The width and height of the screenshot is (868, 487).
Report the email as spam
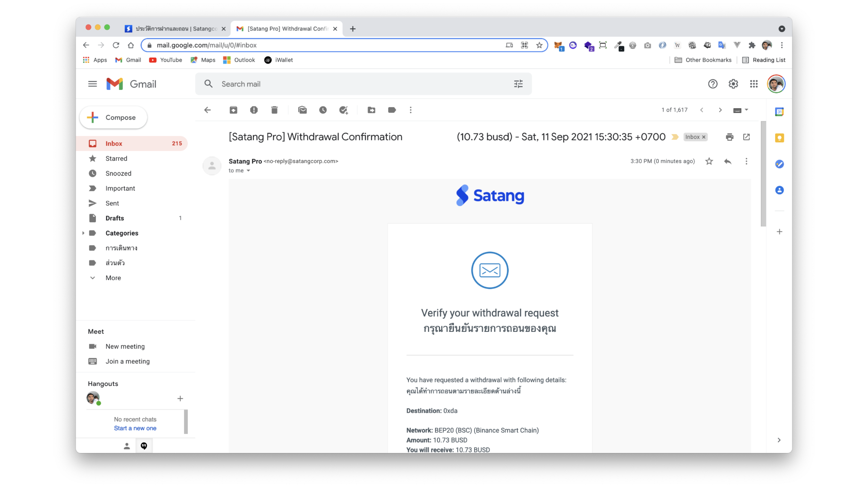click(x=254, y=110)
